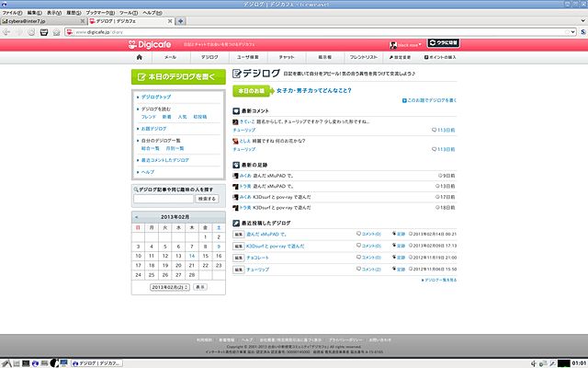
Task: Click the black rose user avatar
Action: [x=390, y=43]
